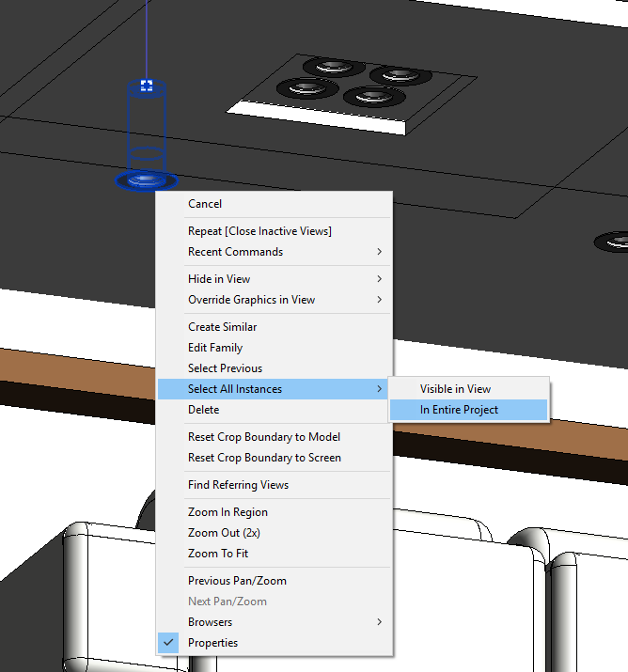
Task: Choose In Entire Project option
Action: coord(469,410)
